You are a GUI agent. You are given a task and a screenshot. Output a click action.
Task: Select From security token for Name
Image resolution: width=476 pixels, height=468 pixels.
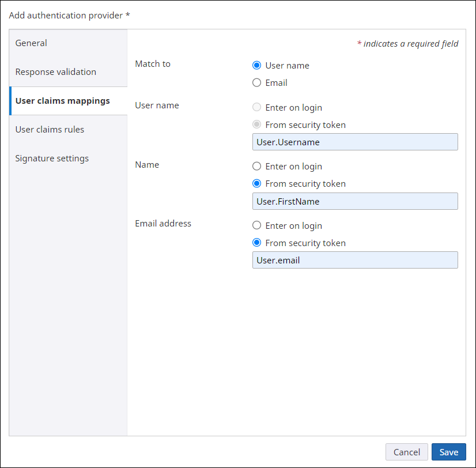click(x=256, y=183)
